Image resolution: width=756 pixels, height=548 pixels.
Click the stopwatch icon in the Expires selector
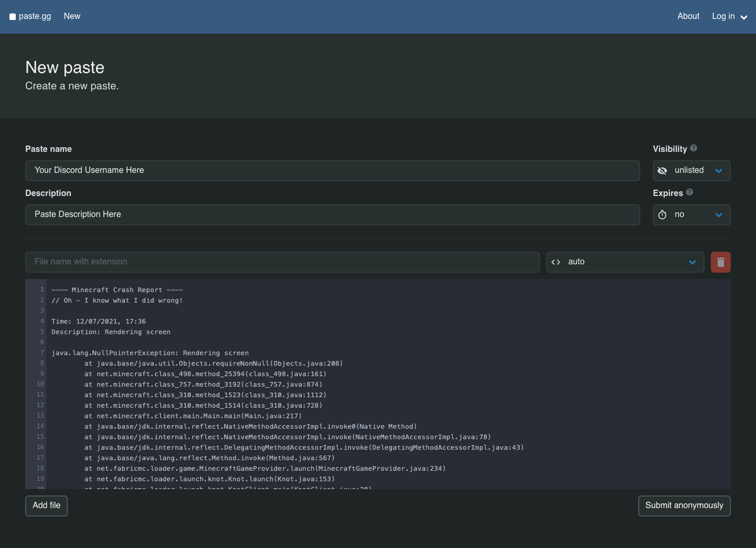662,215
